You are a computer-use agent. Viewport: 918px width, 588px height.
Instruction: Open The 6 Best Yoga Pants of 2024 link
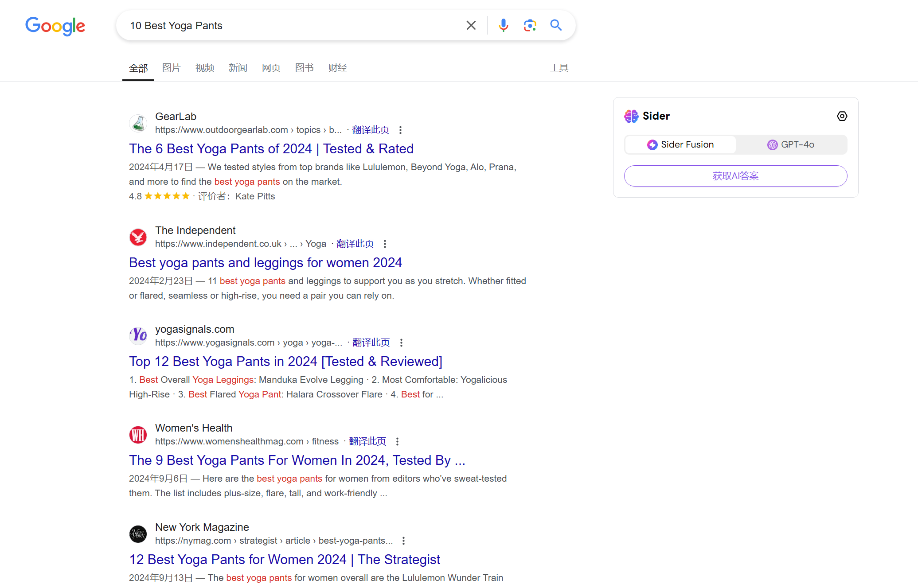point(271,149)
